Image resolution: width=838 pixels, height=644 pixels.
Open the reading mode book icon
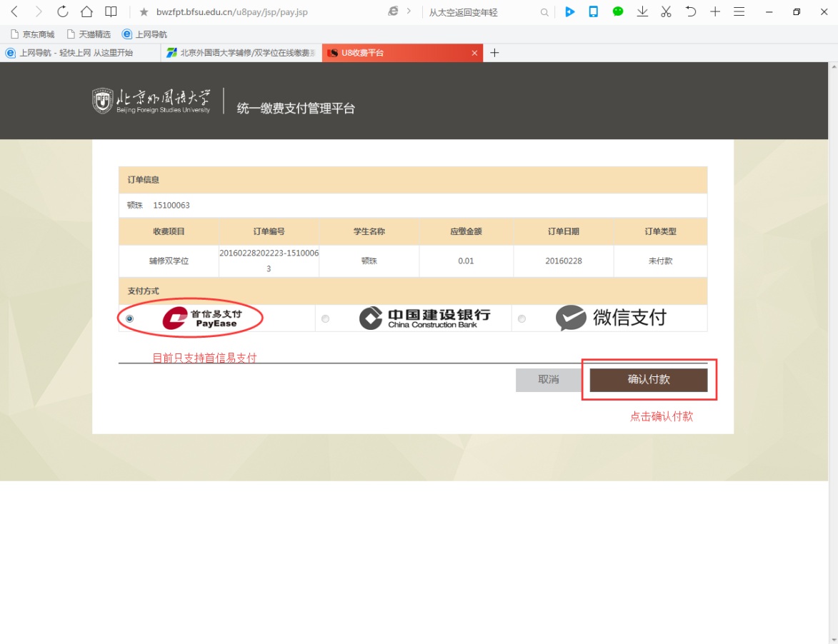click(x=111, y=11)
